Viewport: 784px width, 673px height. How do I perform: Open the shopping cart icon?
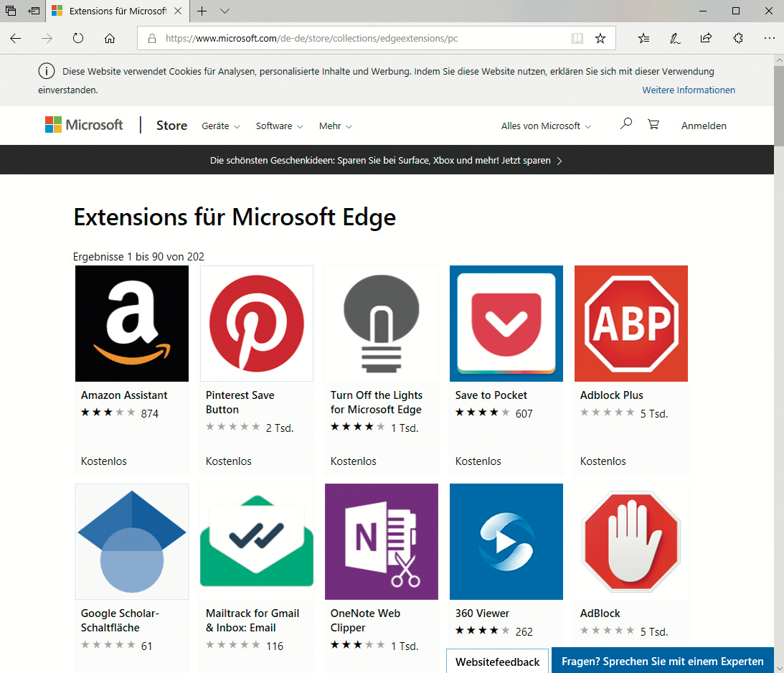click(x=653, y=125)
